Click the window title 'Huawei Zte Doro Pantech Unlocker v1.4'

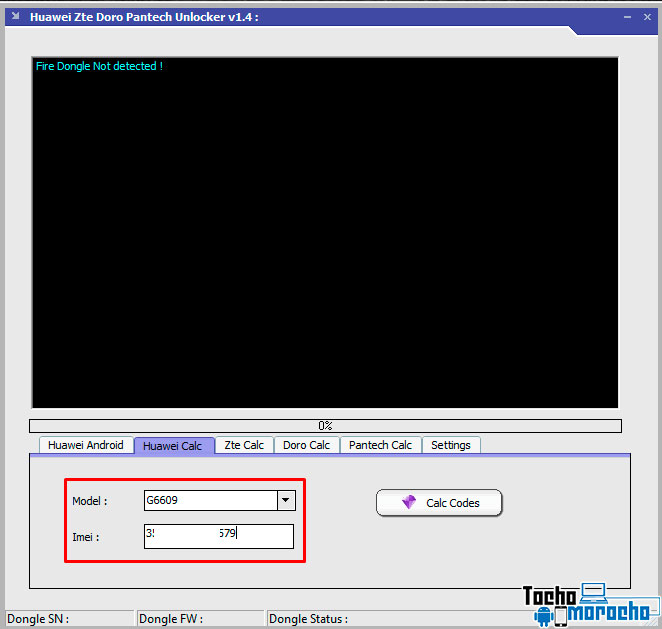[x=144, y=17]
